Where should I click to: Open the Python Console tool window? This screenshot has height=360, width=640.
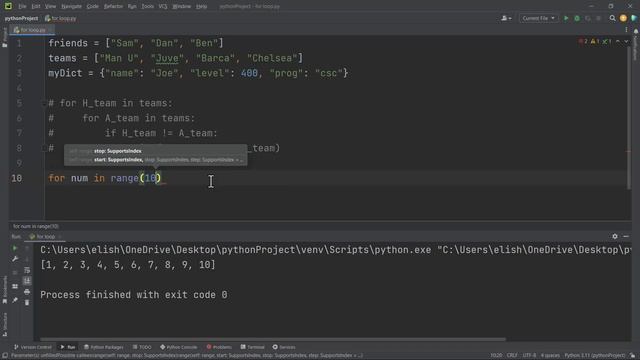click(179, 347)
